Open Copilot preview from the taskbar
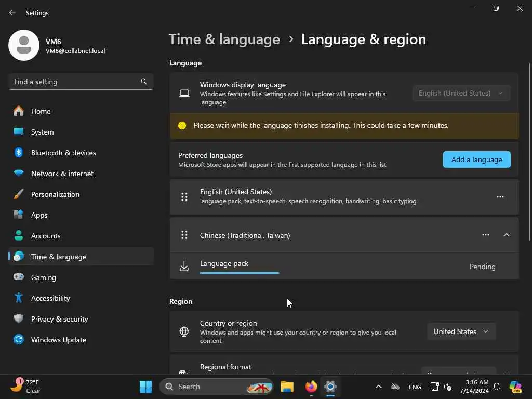 [515, 387]
